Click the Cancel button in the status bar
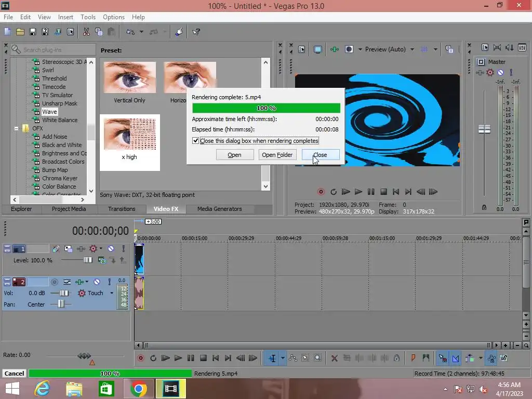 (x=14, y=374)
